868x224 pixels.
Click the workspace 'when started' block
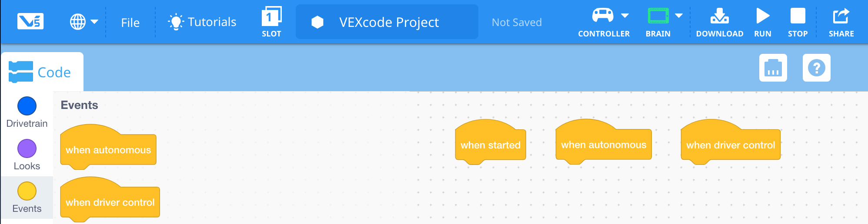[490, 145]
